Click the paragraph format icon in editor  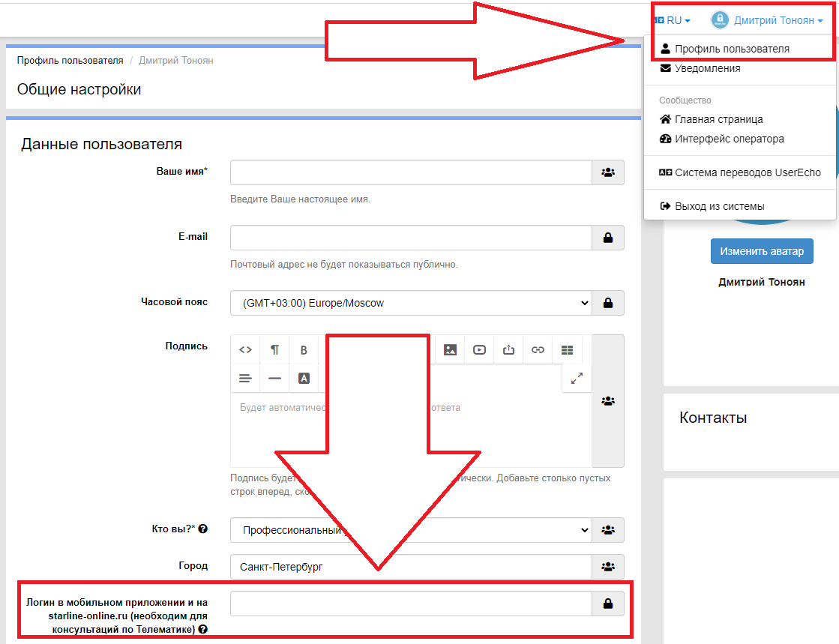[x=274, y=349]
